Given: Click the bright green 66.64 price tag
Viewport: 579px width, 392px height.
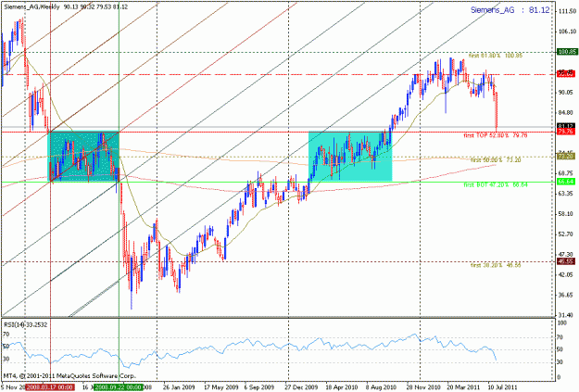Looking at the screenshot, I should (566, 182).
